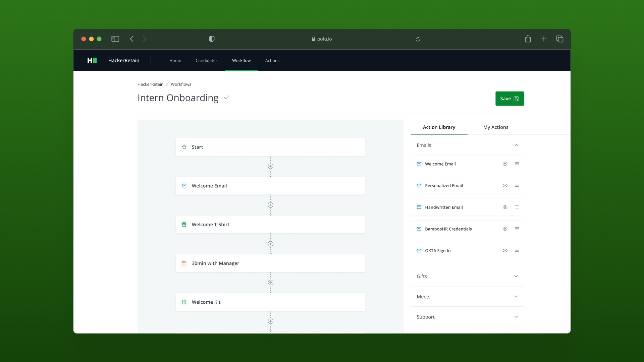Expand the Meets section
This screenshot has height=362, width=644.
(x=467, y=297)
